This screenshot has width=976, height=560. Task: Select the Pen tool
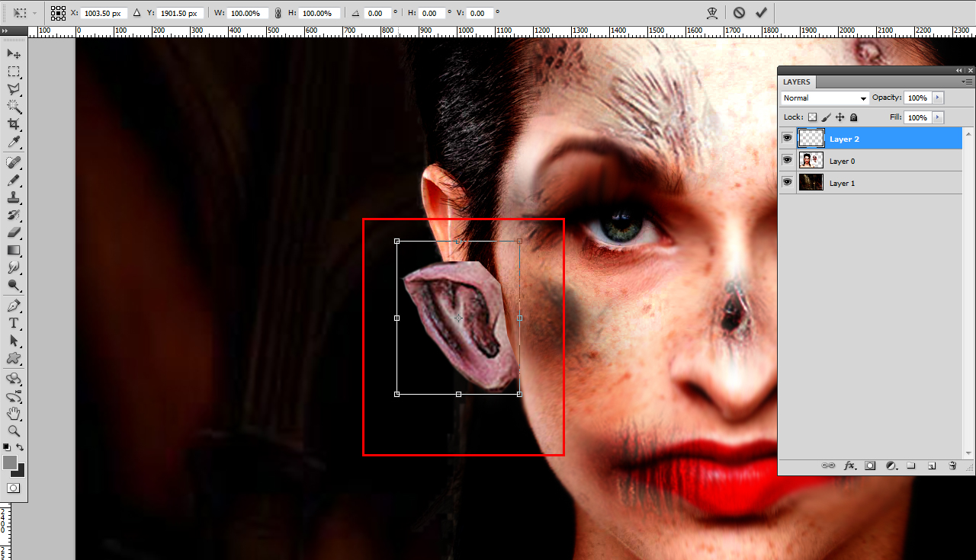[14, 306]
